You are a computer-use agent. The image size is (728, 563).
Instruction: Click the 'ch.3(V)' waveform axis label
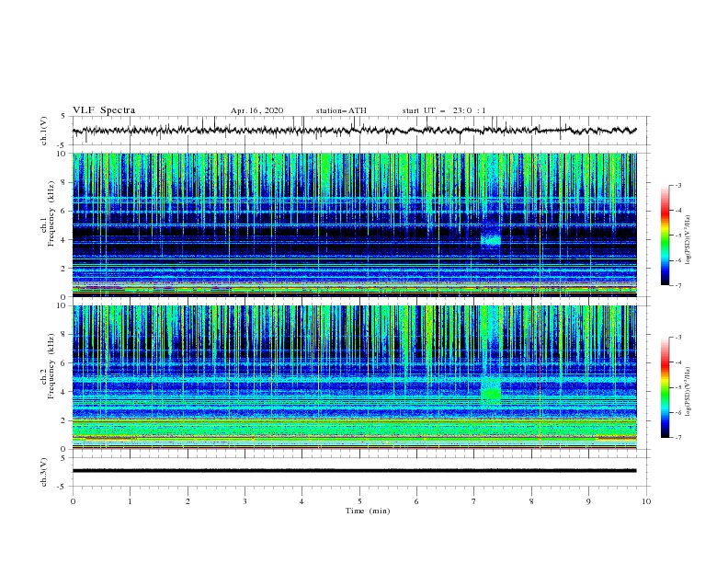coord(44,472)
